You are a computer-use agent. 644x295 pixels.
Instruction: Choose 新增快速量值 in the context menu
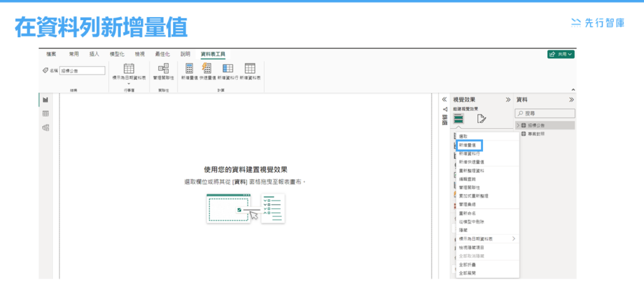pos(487,162)
